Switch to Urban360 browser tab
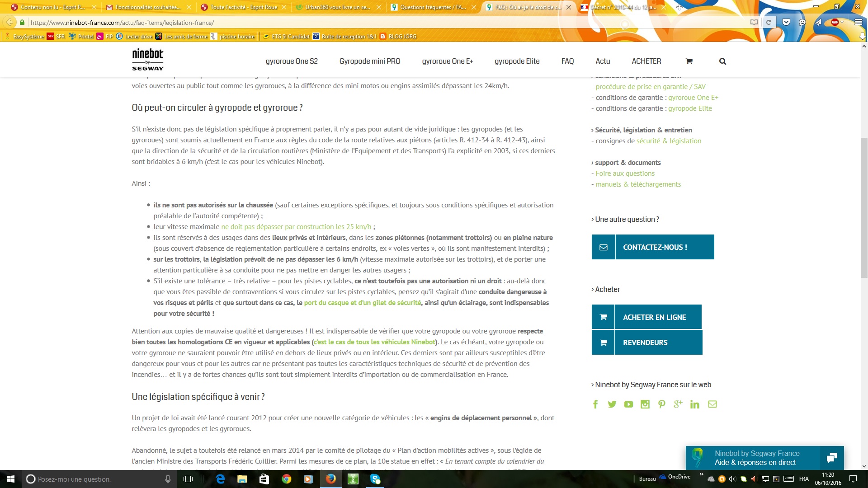 [x=337, y=7]
